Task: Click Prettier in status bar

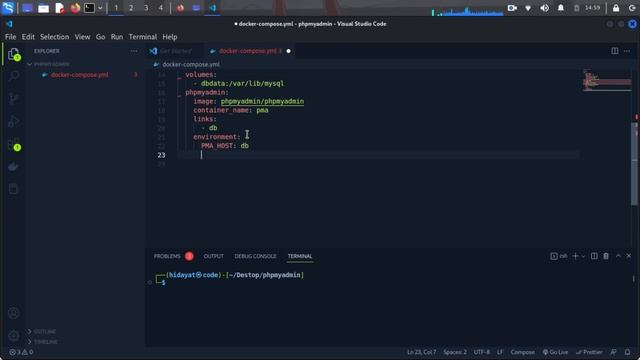Action: click(589, 352)
